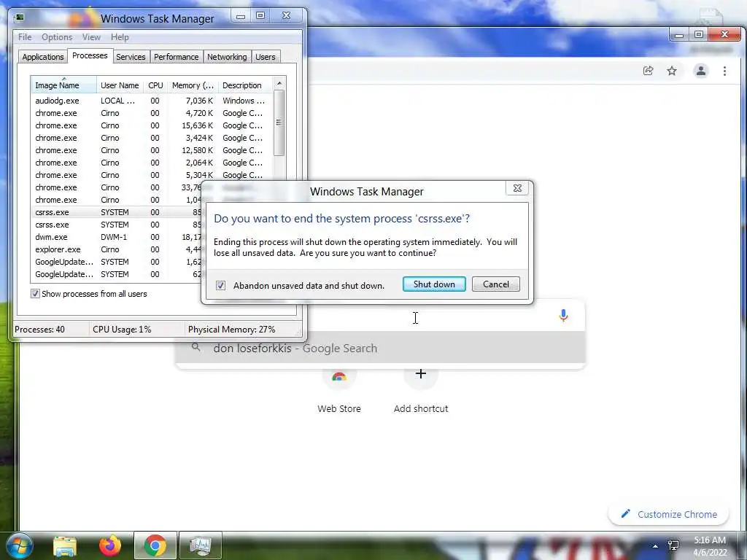Click the Task Manager taskbar icon
Screen dimensions: 747x560
[200, 545]
